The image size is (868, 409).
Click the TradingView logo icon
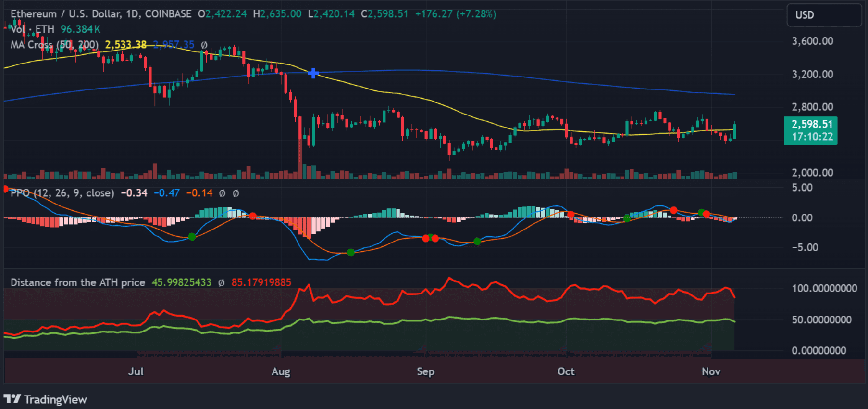pos(12,399)
